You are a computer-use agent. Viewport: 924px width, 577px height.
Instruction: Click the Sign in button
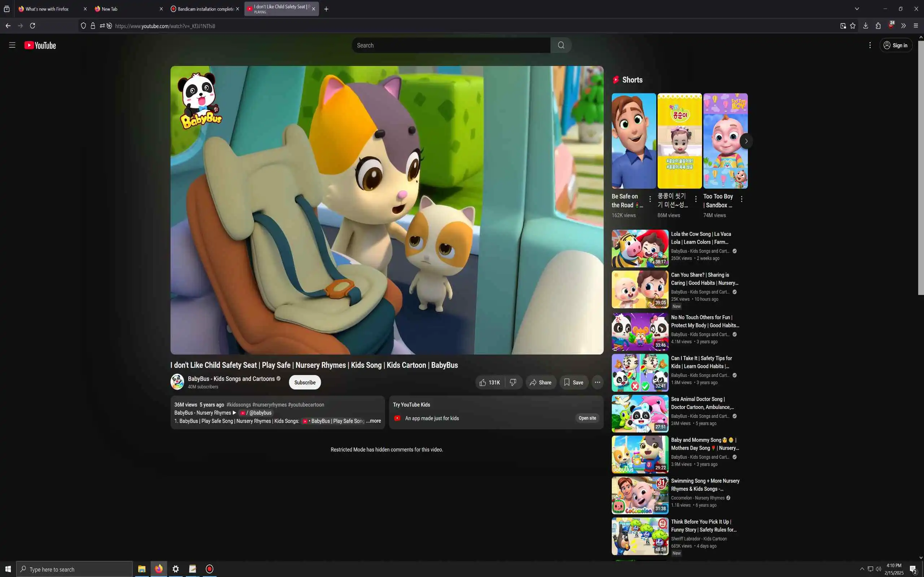click(895, 45)
